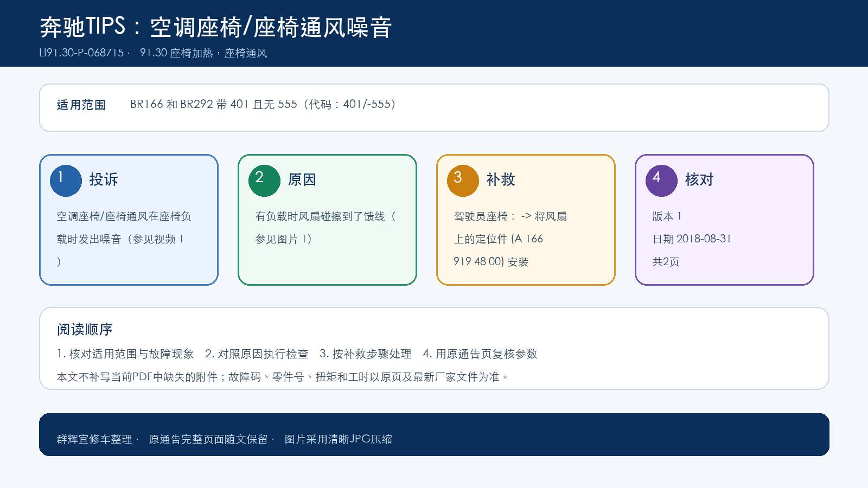Click the text 版本 1
The image size is (868, 488).
pos(667,216)
